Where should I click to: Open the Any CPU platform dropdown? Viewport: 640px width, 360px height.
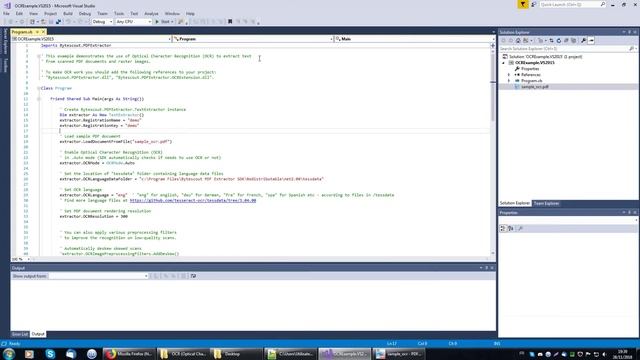(x=133, y=22)
